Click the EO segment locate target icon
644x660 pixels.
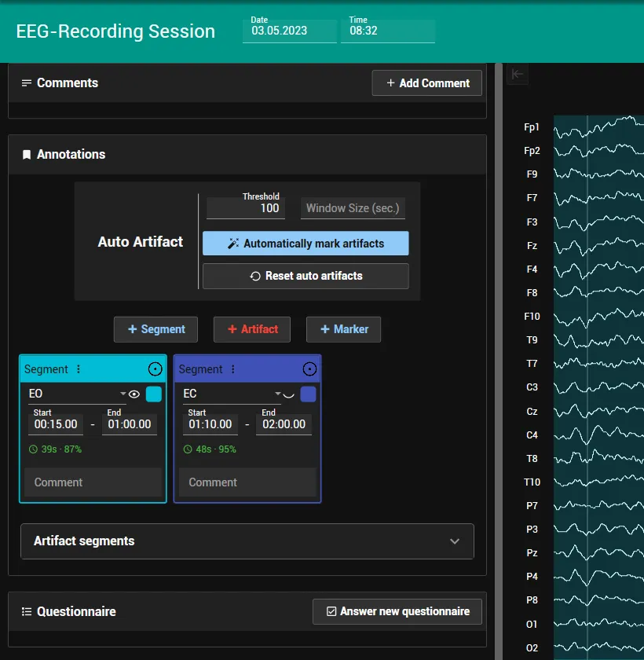pos(155,369)
